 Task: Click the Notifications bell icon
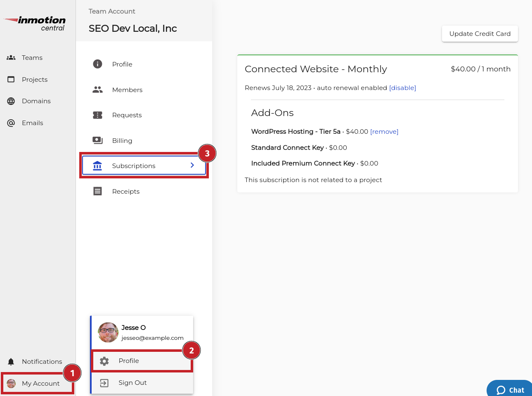coord(11,362)
